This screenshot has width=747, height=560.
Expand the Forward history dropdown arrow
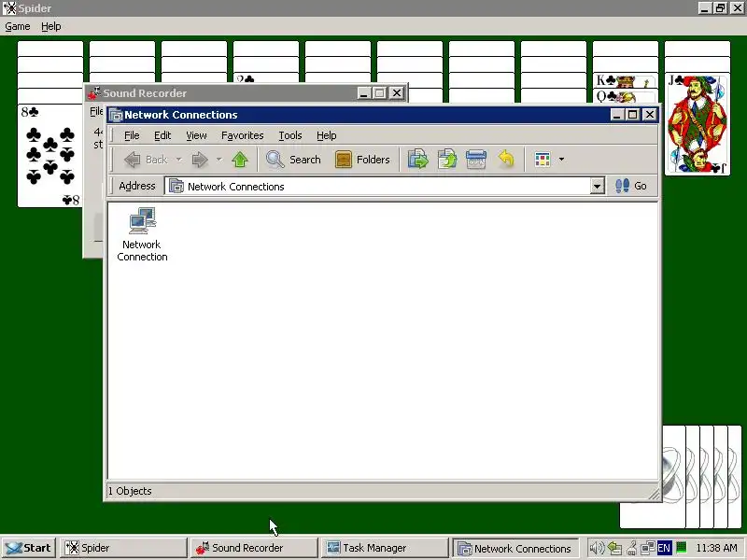pos(219,160)
